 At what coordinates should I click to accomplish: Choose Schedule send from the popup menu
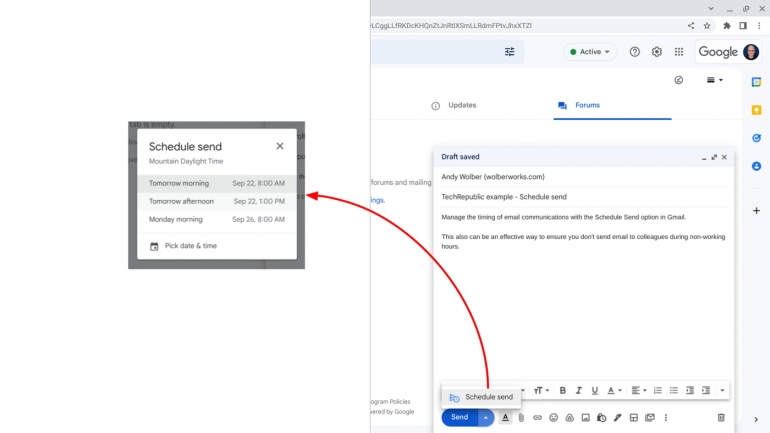[481, 397]
